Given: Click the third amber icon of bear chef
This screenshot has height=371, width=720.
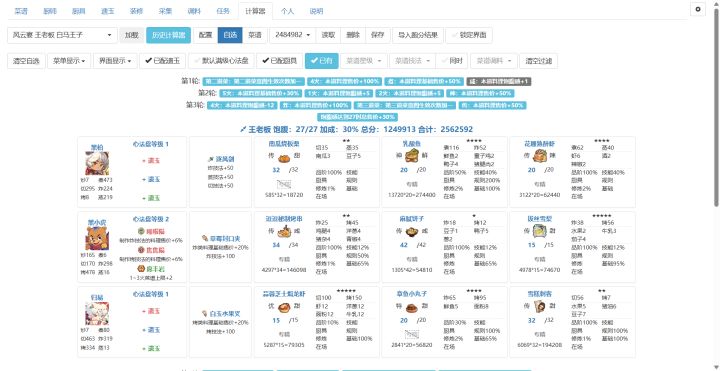Looking at the screenshot, I should [x=141, y=269].
